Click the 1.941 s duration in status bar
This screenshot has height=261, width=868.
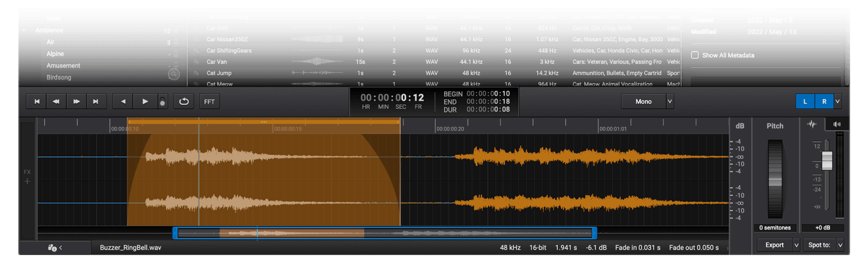click(x=565, y=247)
